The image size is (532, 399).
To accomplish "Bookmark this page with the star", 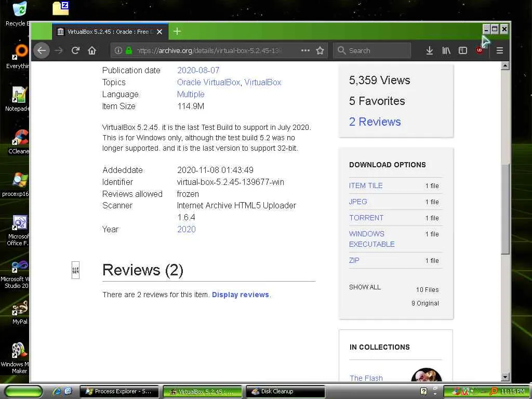I will (320, 50).
